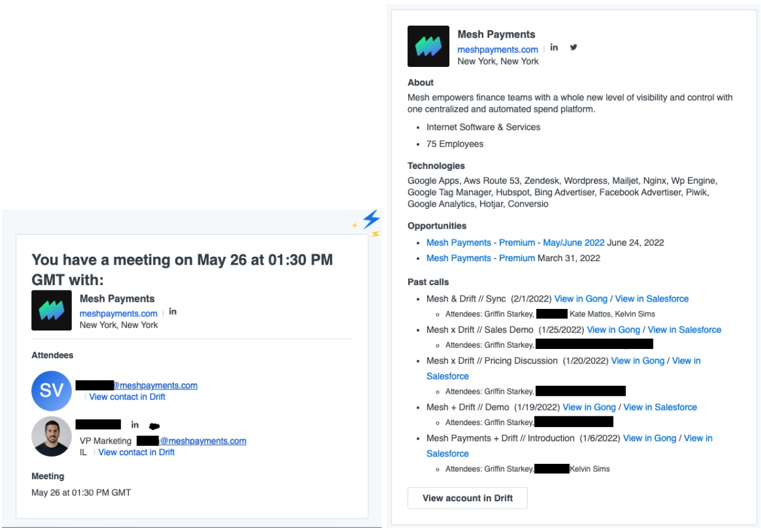This screenshot has width=761, height=532.
Task: View 1/19/2022 Demo call in Gong
Action: click(x=589, y=407)
